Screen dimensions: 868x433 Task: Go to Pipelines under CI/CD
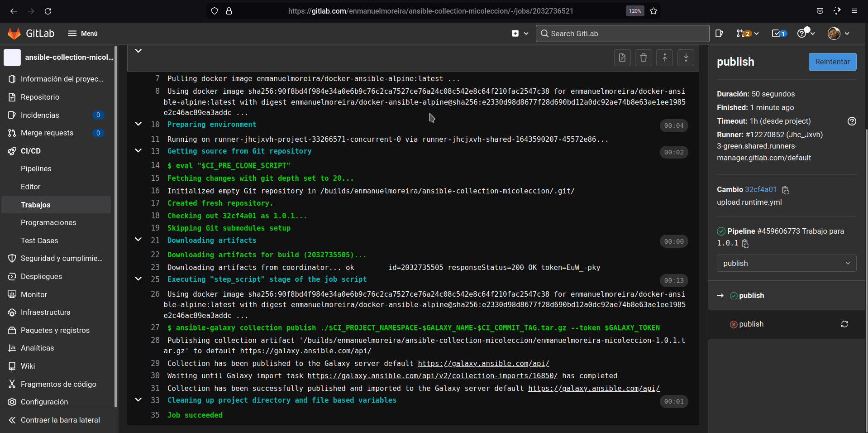click(x=56, y=168)
